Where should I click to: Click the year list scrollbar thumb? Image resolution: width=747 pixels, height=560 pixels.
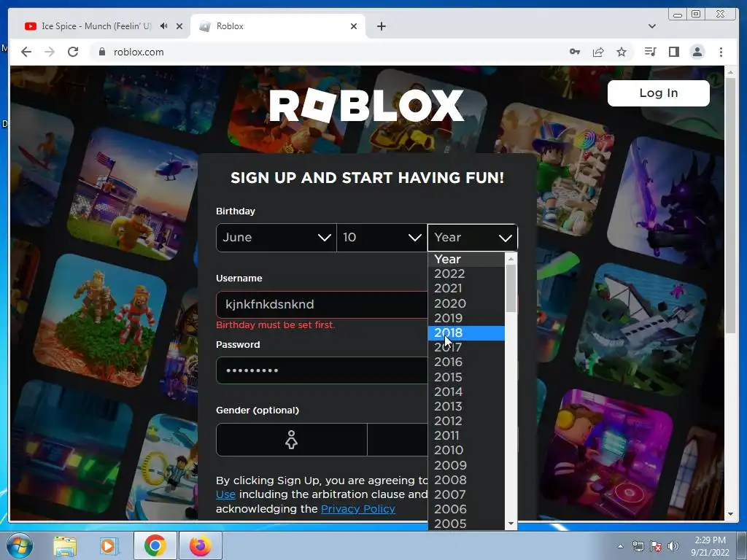coord(511,288)
